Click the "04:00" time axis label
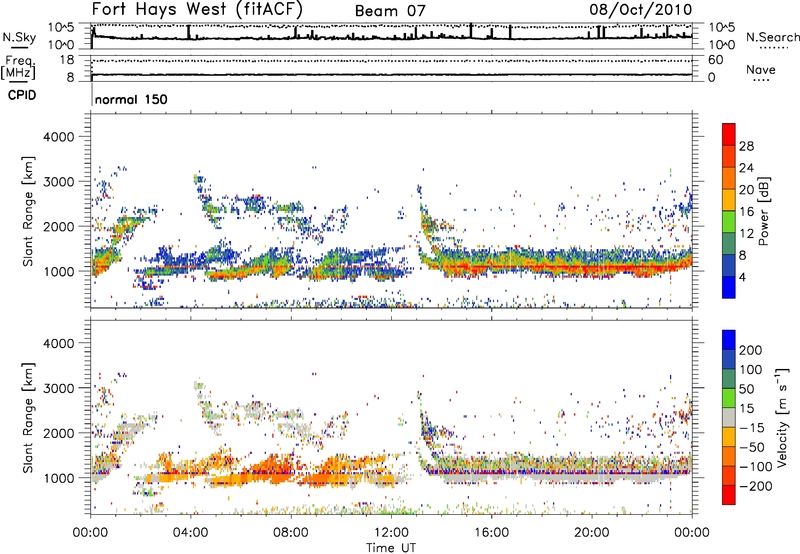 [x=190, y=533]
